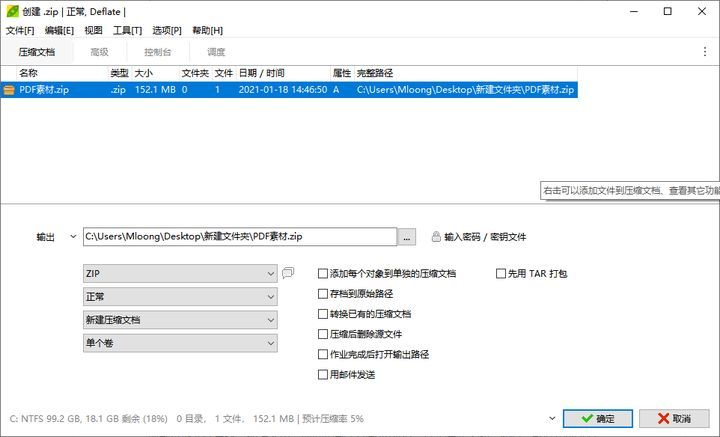
Task: Open the archive comment speech-bubble icon
Action: [x=288, y=273]
